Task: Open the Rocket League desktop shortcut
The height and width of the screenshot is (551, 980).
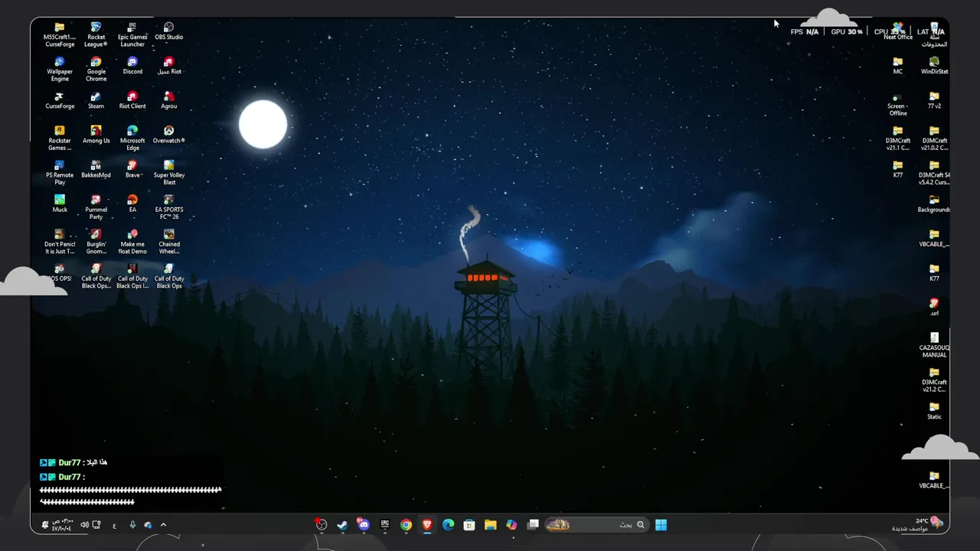Action: pyautogui.click(x=96, y=34)
